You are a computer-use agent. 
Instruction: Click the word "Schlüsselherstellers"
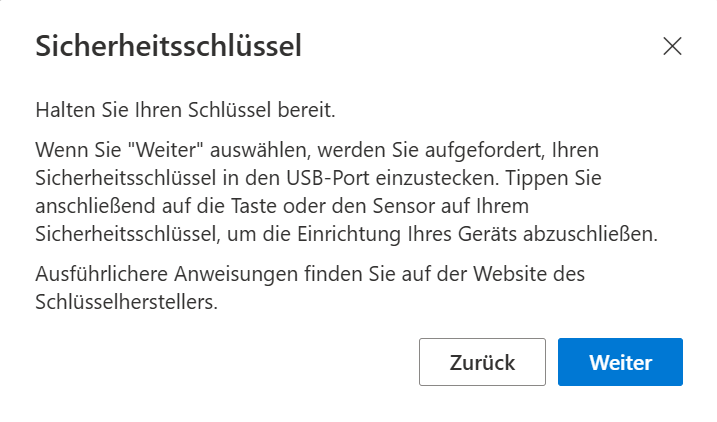point(125,300)
